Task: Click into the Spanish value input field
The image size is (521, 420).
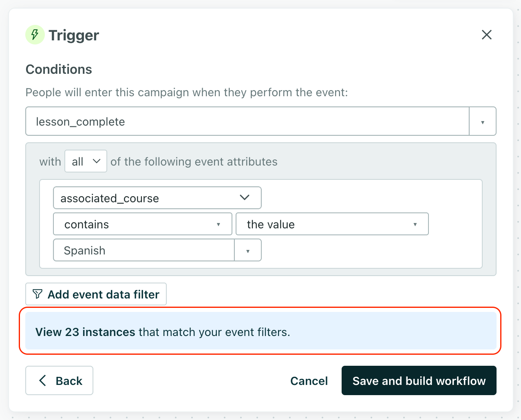Action: point(143,250)
